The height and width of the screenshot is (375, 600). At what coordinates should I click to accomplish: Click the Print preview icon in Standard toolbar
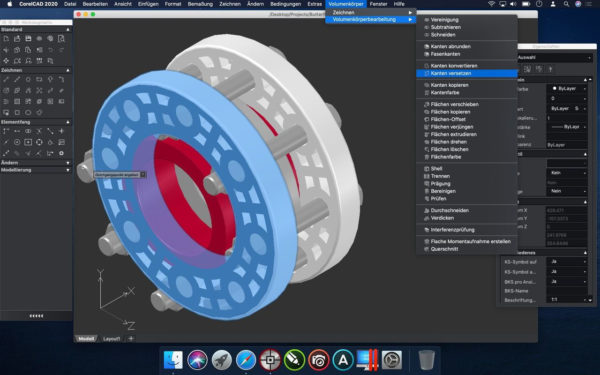(61, 39)
